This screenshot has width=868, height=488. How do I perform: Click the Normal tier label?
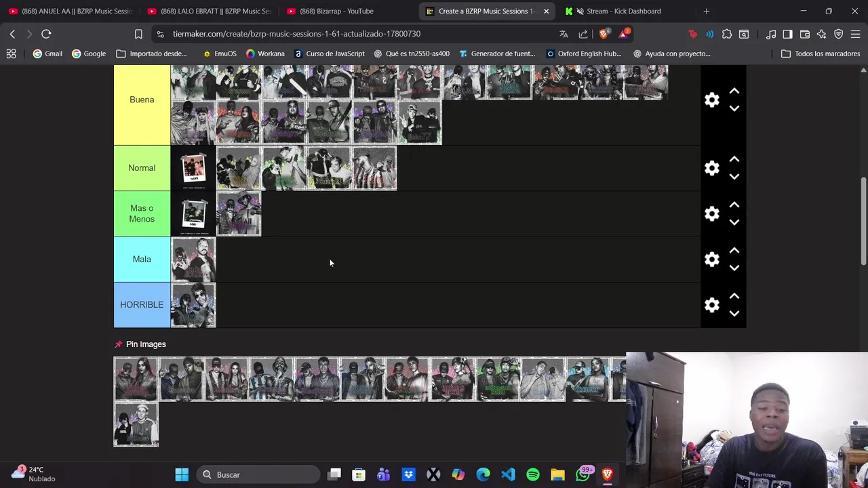point(142,168)
